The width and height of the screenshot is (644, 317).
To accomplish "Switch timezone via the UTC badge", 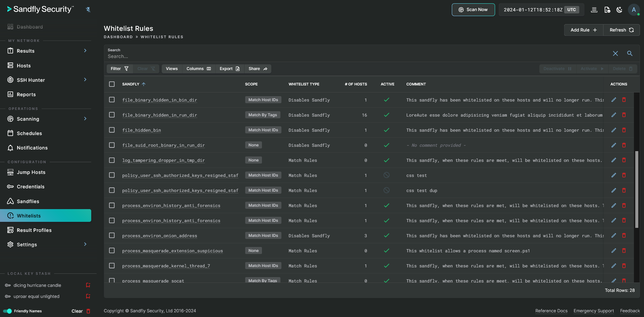I will point(572,10).
